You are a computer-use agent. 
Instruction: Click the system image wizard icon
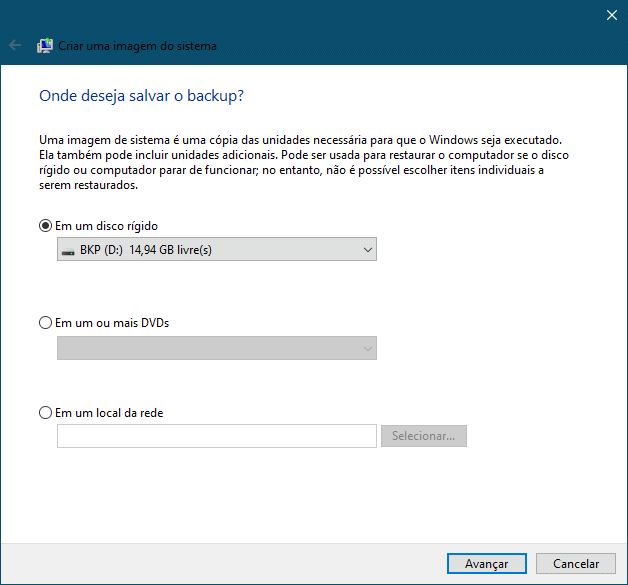44,46
